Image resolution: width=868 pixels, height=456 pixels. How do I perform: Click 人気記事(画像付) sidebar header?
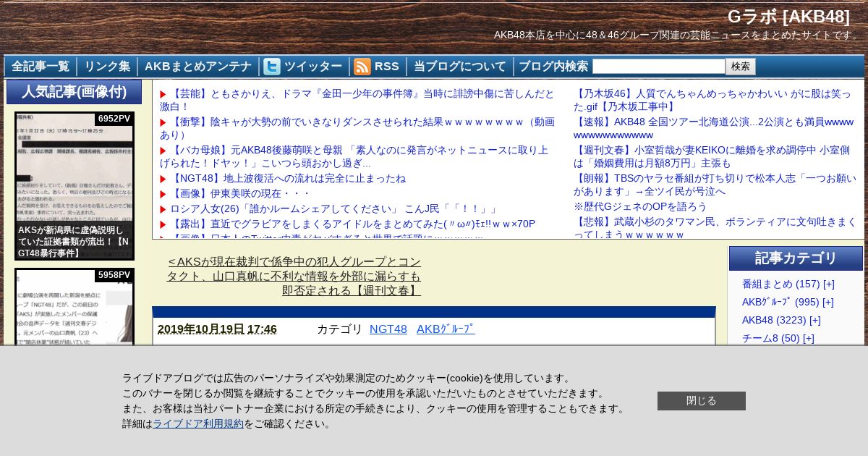click(74, 92)
